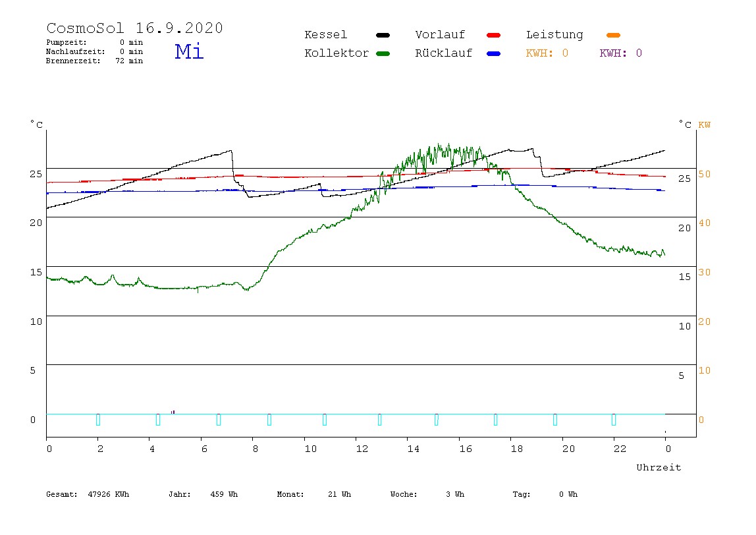The image size is (756, 535).
Task: Click the blue 'Mi' weekday label
Action: [189, 51]
